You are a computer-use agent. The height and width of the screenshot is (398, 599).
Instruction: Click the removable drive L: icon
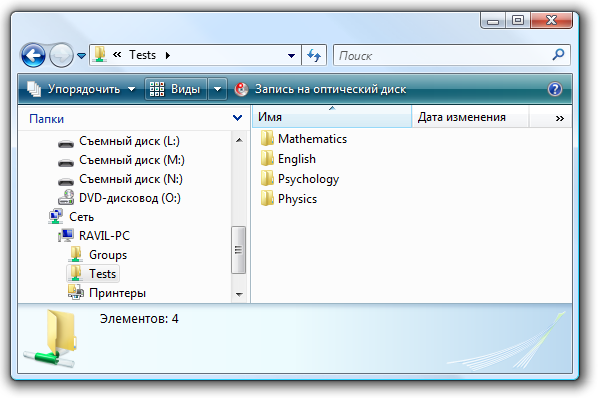click(66, 143)
